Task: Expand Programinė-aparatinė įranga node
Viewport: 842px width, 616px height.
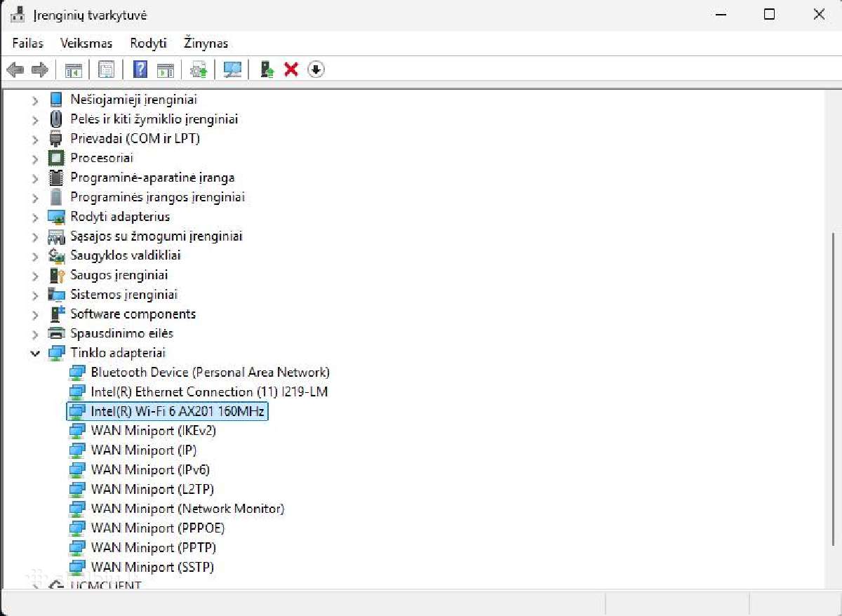Action: (x=35, y=178)
